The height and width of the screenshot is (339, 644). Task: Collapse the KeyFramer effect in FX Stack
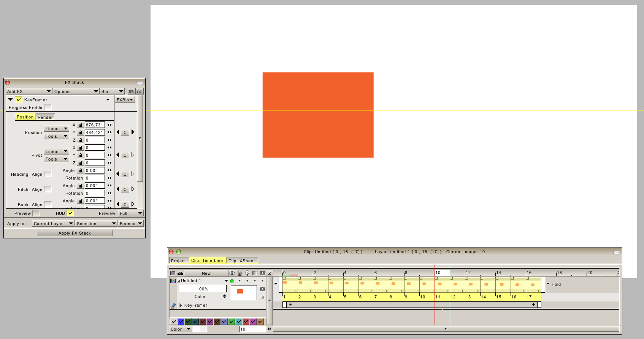coord(11,99)
